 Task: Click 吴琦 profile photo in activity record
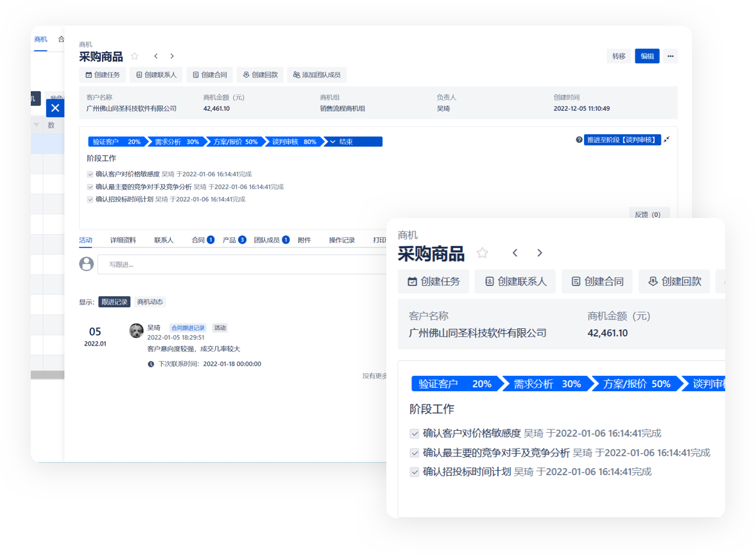point(137,331)
